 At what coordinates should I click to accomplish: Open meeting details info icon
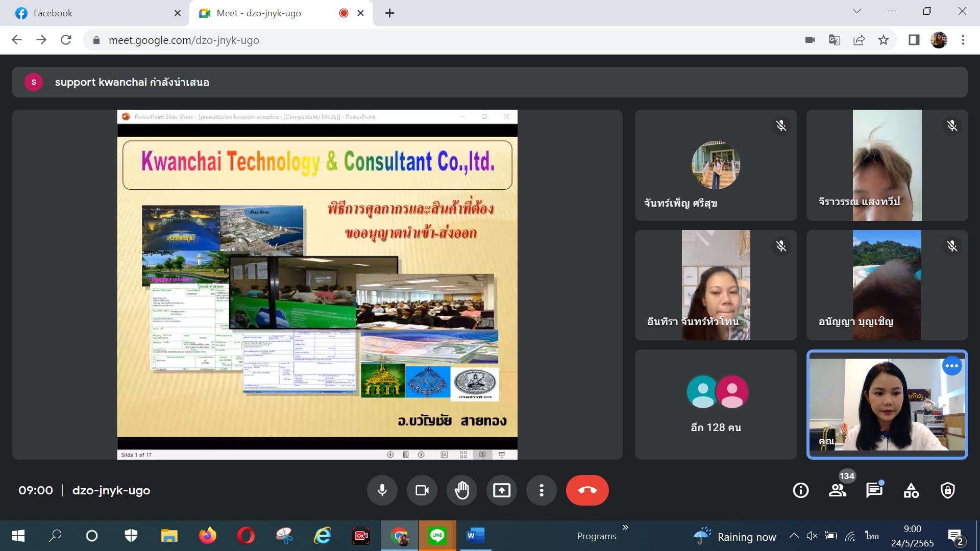click(x=800, y=490)
